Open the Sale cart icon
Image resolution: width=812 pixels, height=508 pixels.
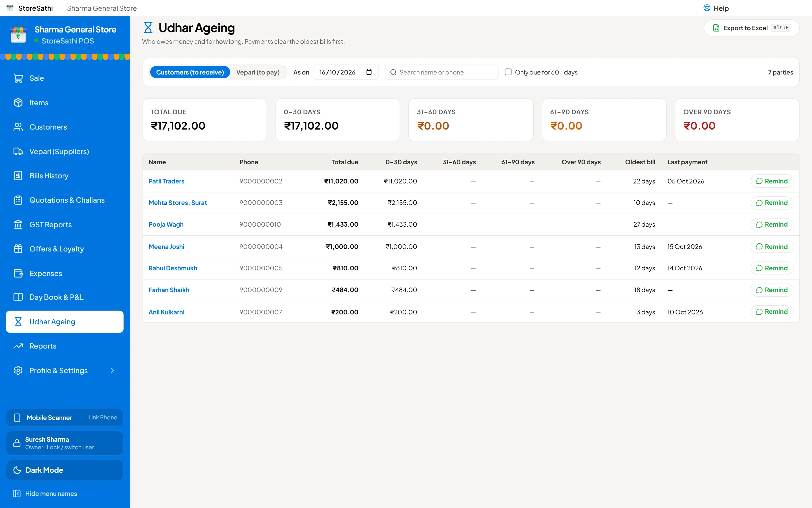[x=18, y=78]
